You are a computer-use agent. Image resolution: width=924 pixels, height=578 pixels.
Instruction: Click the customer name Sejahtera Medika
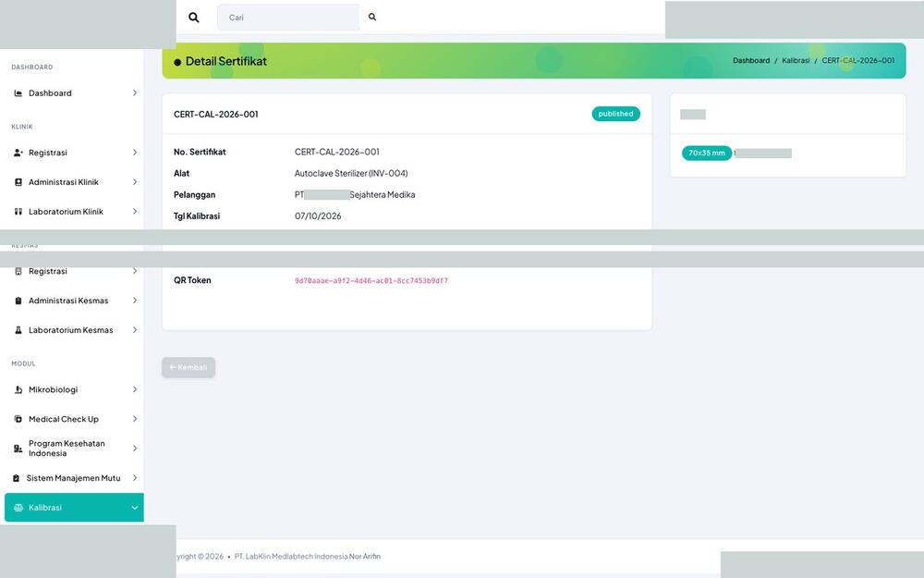pos(383,194)
